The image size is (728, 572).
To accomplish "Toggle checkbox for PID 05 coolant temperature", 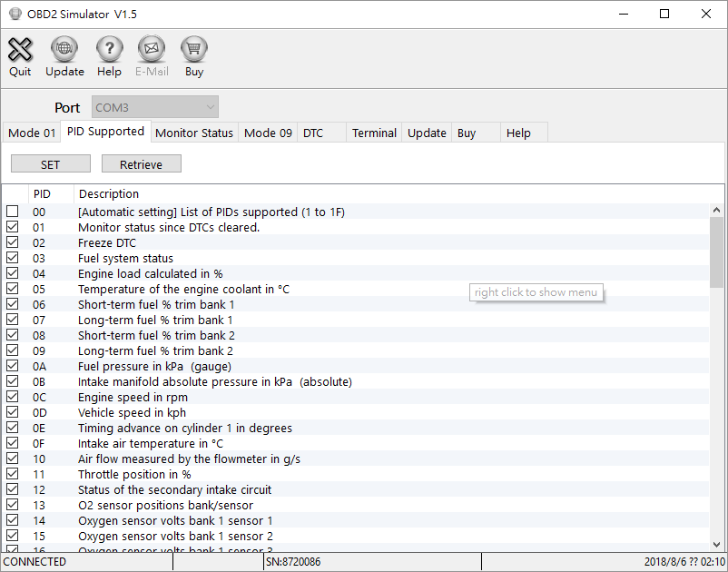I will click(x=13, y=289).
